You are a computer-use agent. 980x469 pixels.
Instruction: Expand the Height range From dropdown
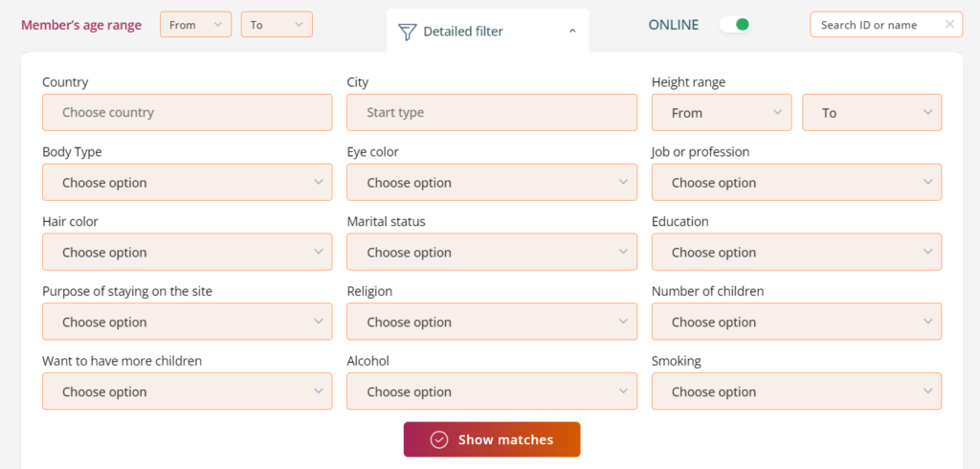[x=722, y=112]
